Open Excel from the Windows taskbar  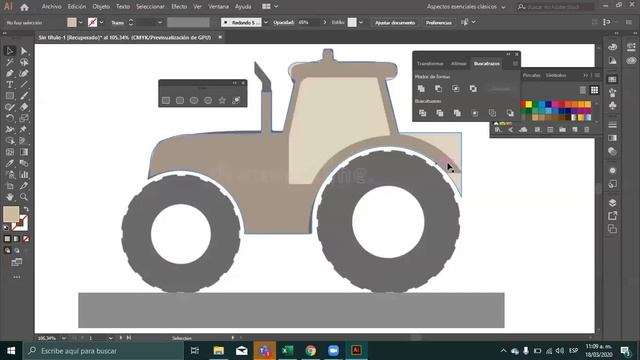[288, 351]
